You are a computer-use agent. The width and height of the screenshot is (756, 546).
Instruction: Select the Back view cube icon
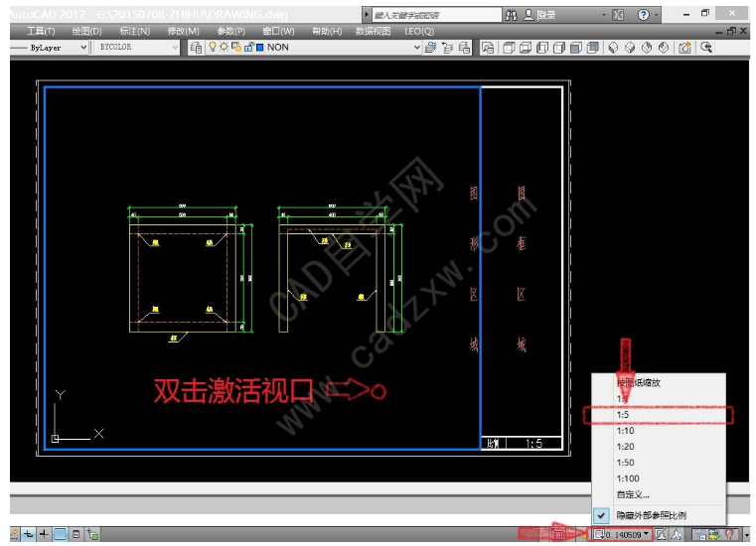point(593,48)
